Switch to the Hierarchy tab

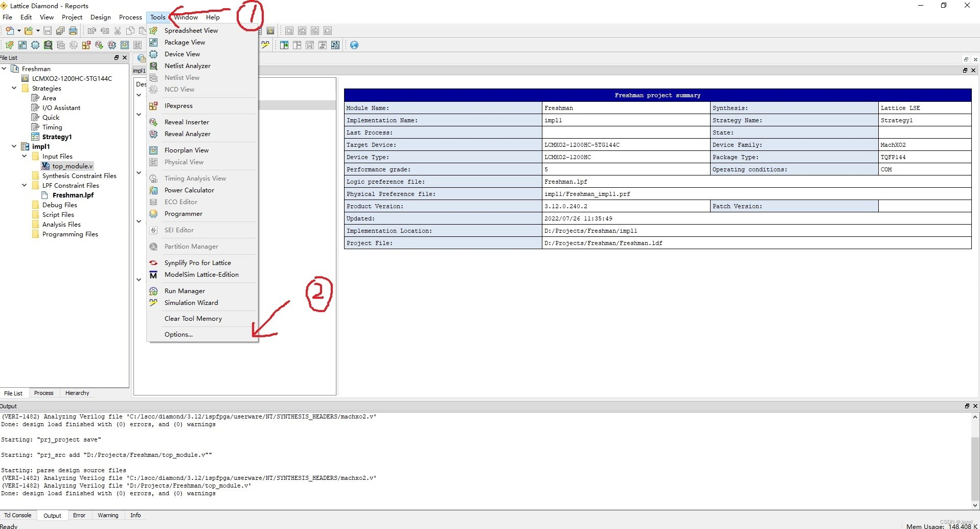tap(77, 393)
